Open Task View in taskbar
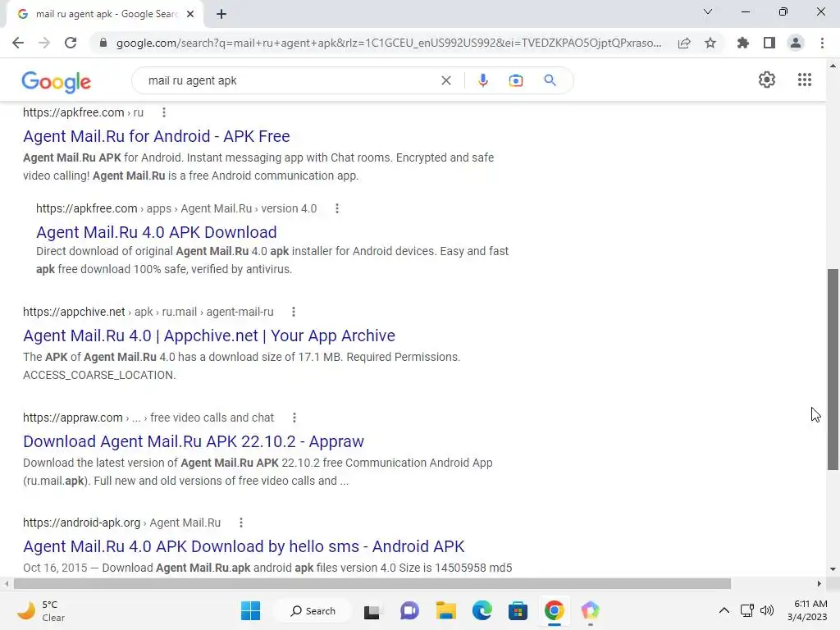This screenshot has width=840, height=630. pyautogui.click(x=372, y=610)
